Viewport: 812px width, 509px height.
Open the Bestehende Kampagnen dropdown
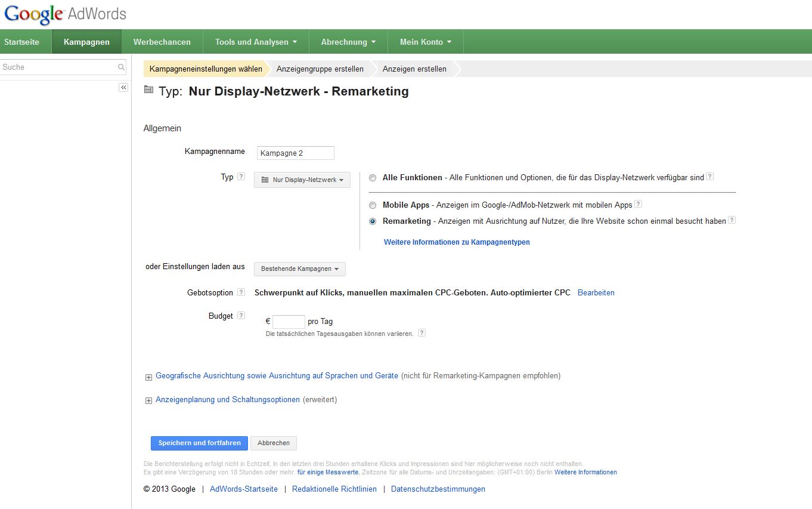click(300, 269)
